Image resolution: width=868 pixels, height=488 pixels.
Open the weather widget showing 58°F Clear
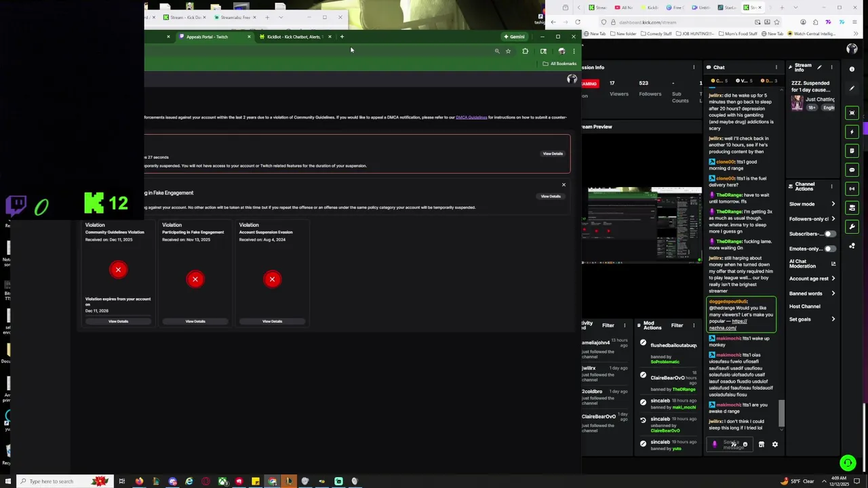797,481
